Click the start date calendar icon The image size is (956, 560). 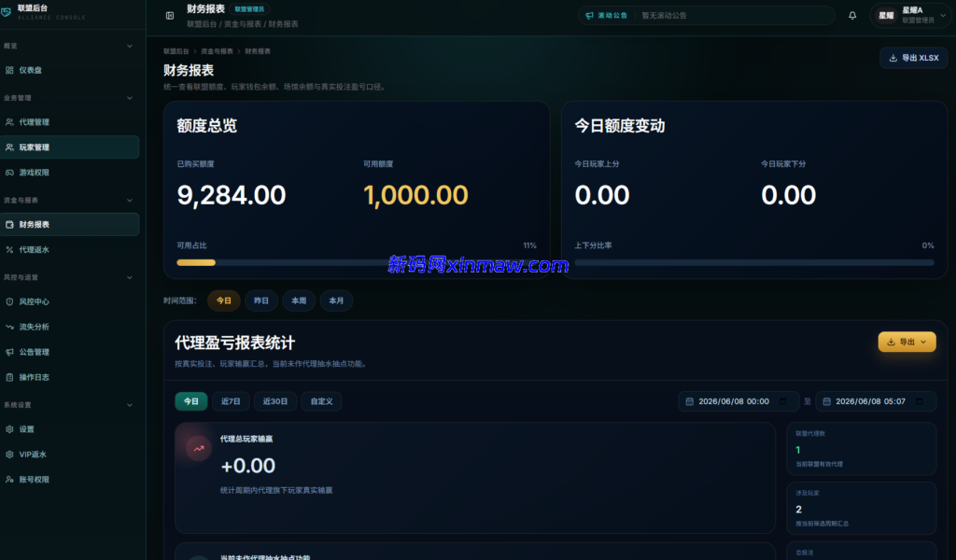tap(690, 401)
